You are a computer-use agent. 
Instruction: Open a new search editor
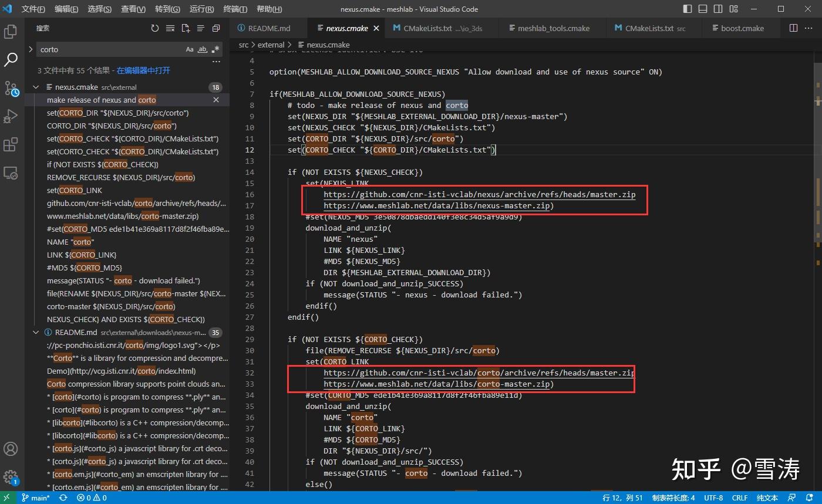click(x=186, y=28)
